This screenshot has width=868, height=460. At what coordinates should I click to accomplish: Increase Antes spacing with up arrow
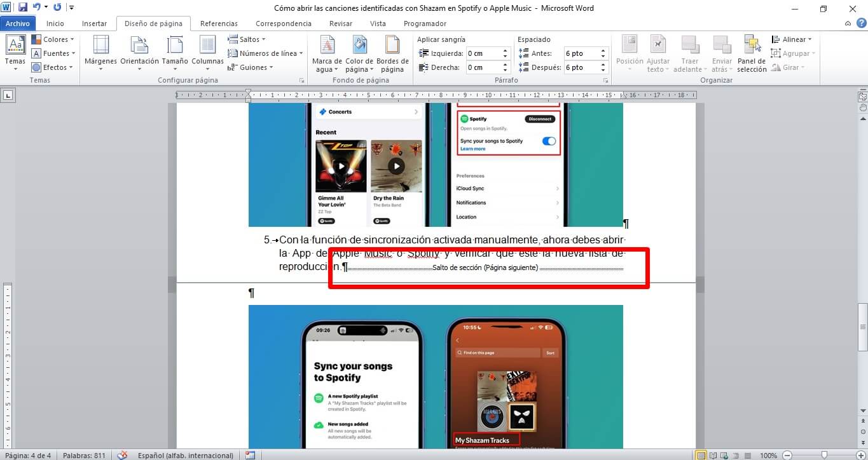pyautogui.click(x=604, y=51)
